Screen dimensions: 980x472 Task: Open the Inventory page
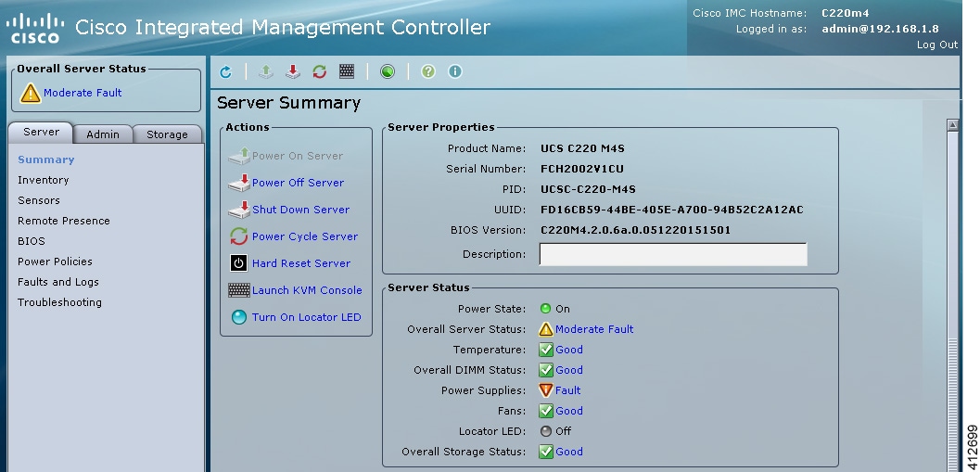coord(44,180)
